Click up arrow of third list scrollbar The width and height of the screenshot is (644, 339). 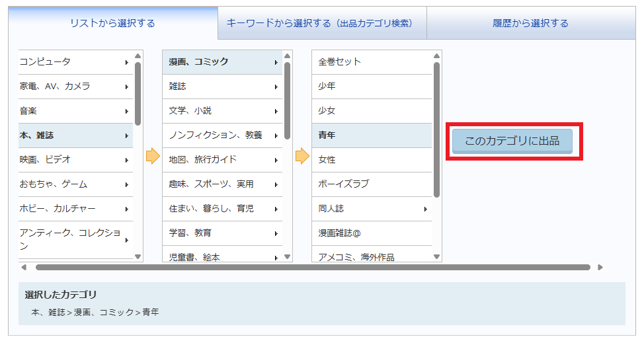tap(436, 56)
